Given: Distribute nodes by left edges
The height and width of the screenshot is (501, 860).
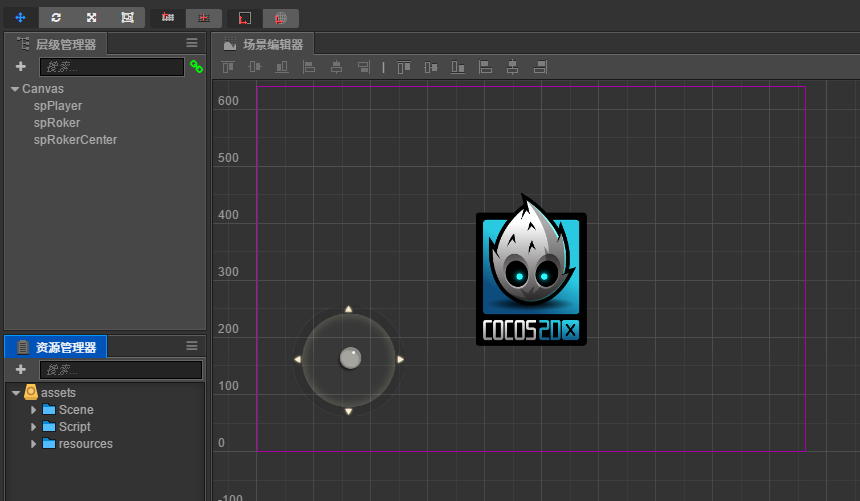Looking at the screenshot, I should click(485, 67).
